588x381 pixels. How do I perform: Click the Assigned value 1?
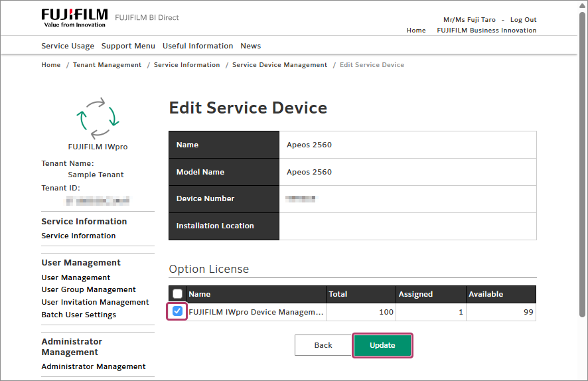click(x=461, y=312)
